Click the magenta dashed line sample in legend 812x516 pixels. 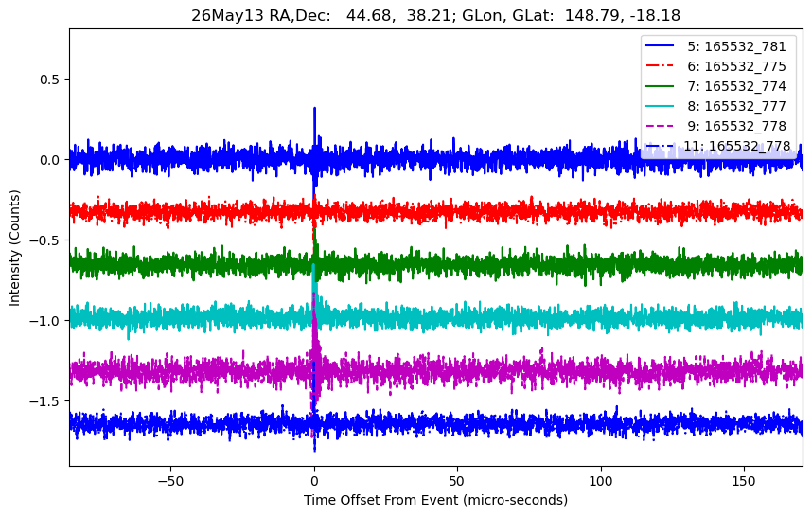click(x=660, y=125)
